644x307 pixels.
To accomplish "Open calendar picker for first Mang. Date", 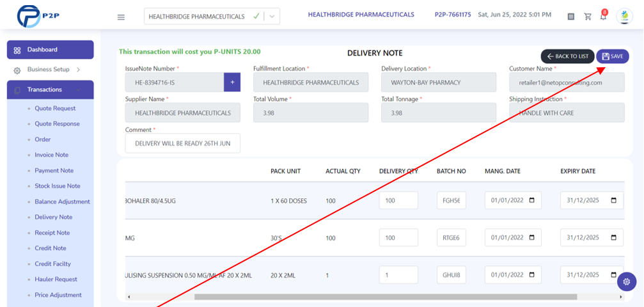I will point(532,201).
